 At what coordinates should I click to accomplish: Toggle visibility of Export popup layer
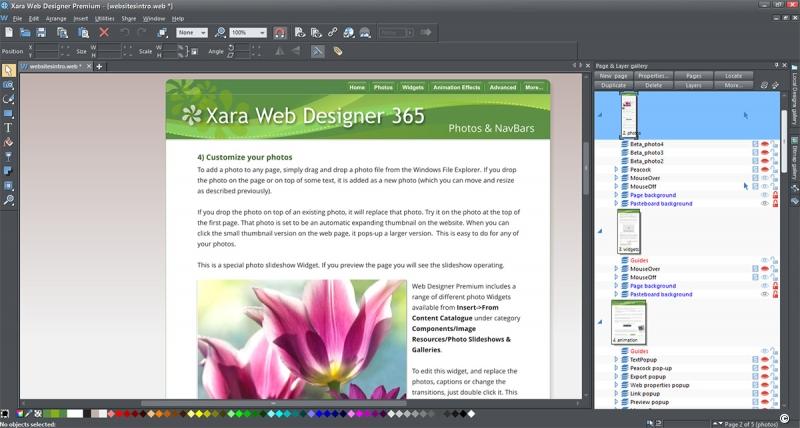coord(765,376)
